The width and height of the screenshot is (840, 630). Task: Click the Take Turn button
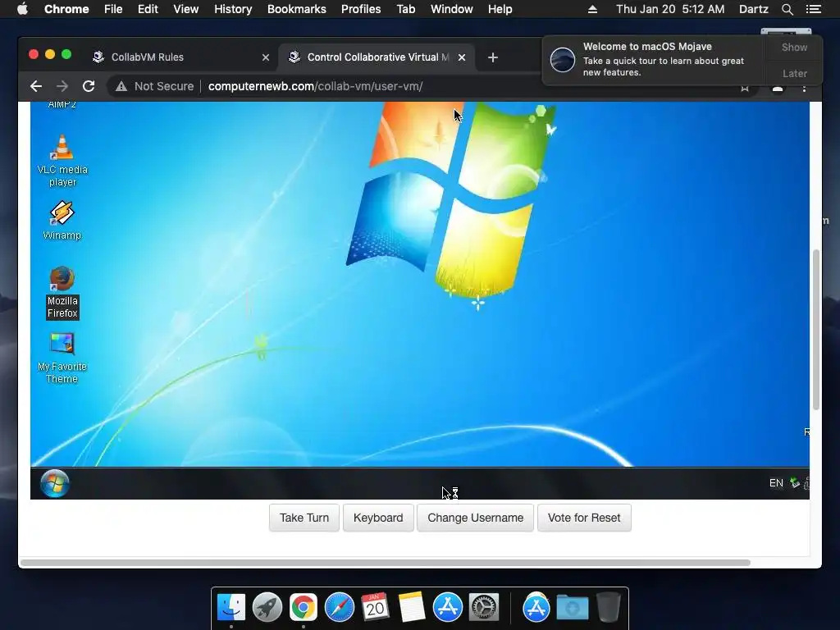click(x=304, y=518)
